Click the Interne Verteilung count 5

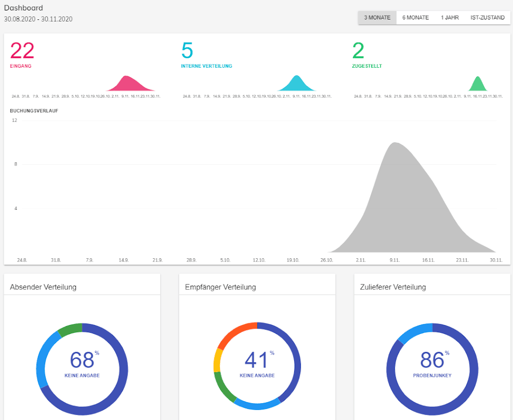tap(187, 51)
